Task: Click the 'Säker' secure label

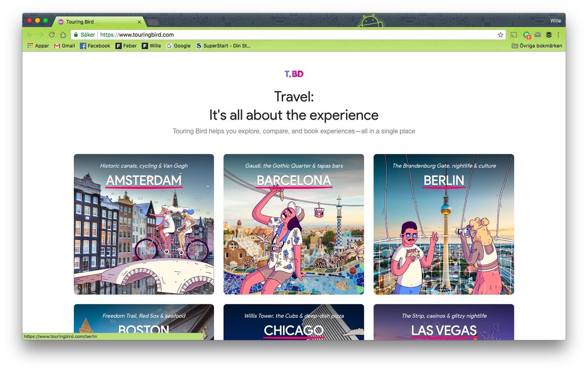Action: [87, 35]
